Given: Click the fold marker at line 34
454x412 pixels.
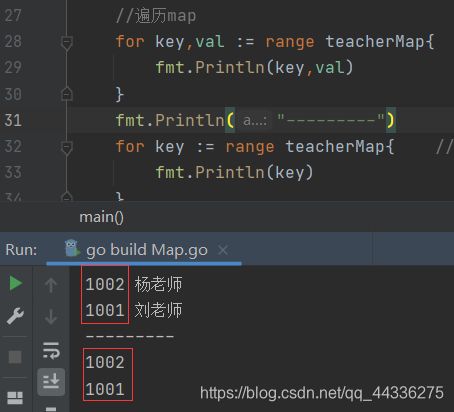Looking at the screenshot, I should 67,197.
